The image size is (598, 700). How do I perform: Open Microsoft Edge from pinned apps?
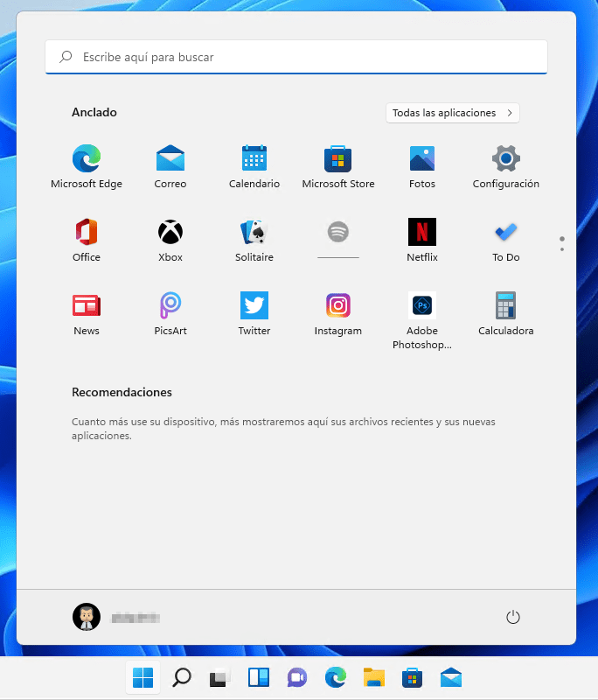pyautogui.click(x=86, y=166)
